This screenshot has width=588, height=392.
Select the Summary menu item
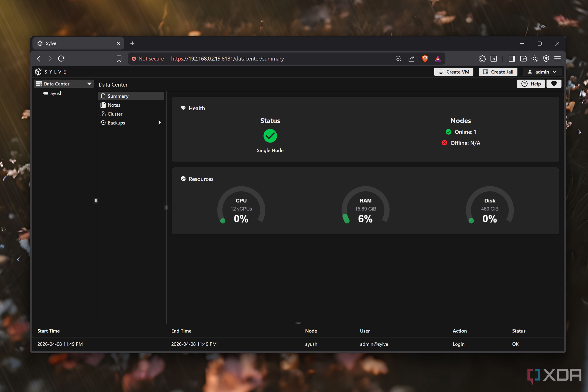[131, 96]
